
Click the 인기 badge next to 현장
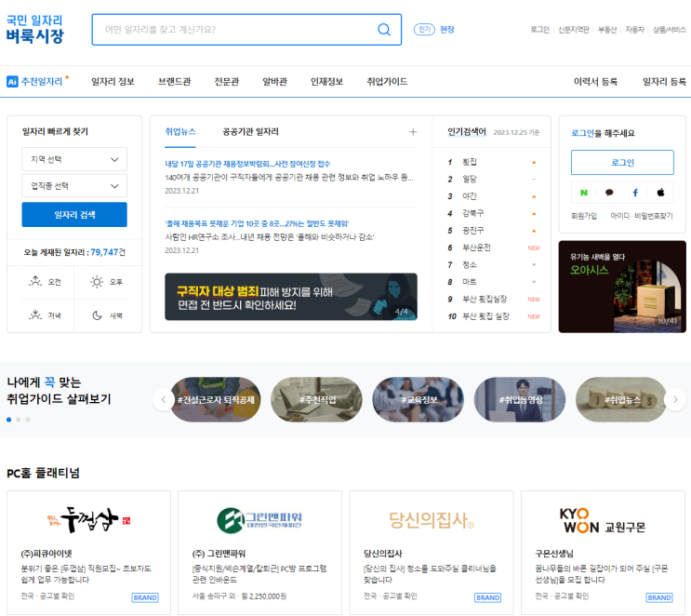424,30
